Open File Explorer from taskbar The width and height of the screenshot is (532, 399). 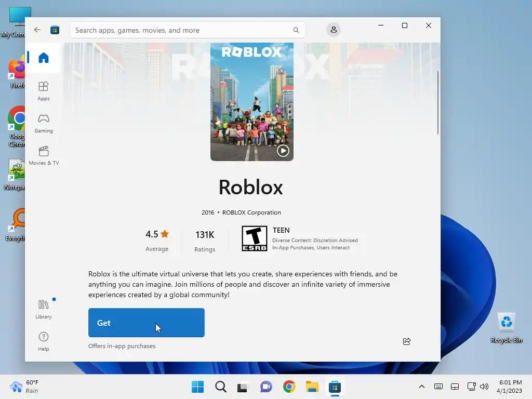click(312, 387)
